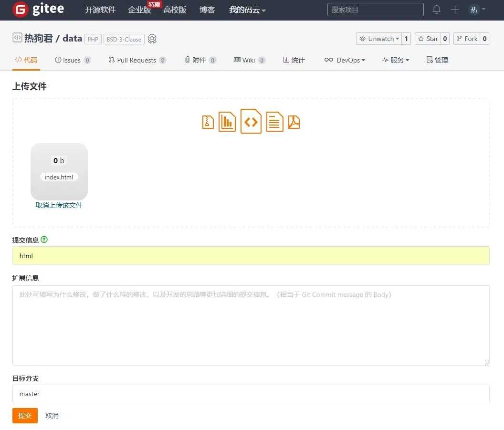
Task: Fork the repository
Action: (x=467, y=39)
